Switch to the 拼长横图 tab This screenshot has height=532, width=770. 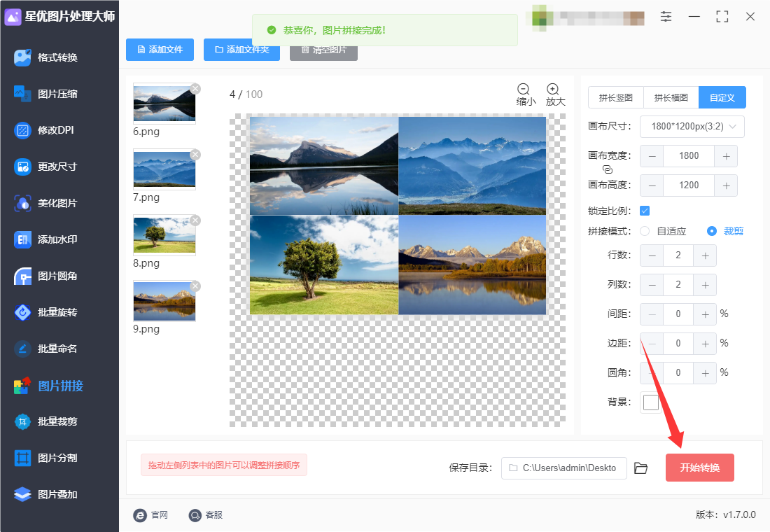click(671, 97)
